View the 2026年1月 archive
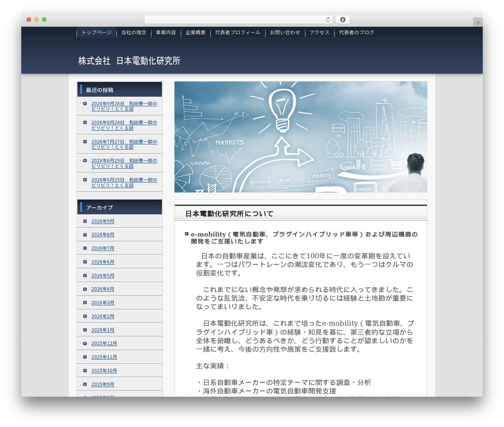The height and width of the screenshot is (427, 504). click(x=103, y=330)
